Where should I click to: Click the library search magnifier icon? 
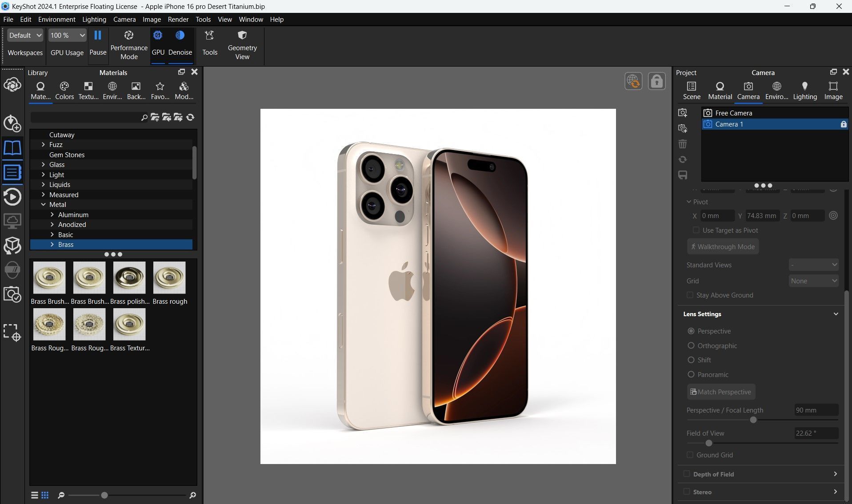[x=144, y=118]
